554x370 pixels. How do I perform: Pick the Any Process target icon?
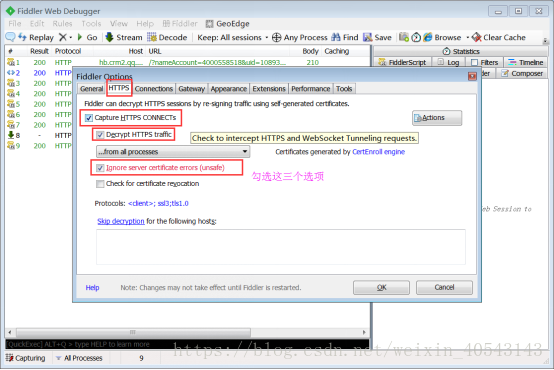(277, 37)
